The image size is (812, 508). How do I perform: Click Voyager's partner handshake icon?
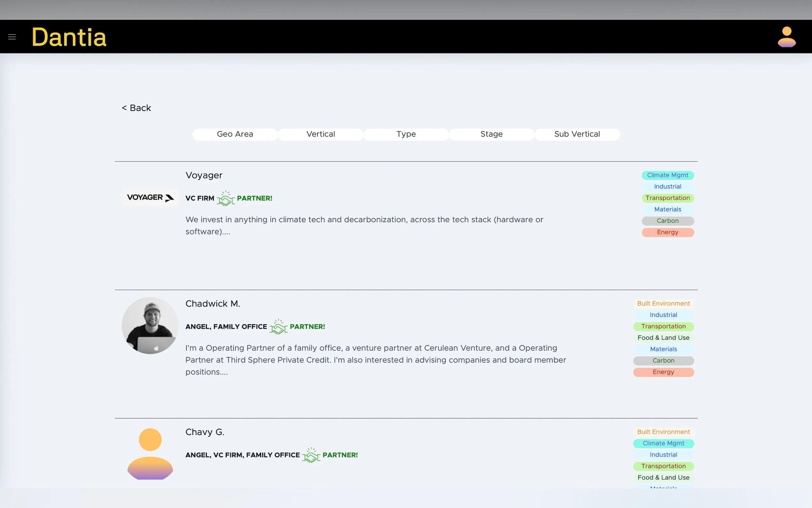226,198
